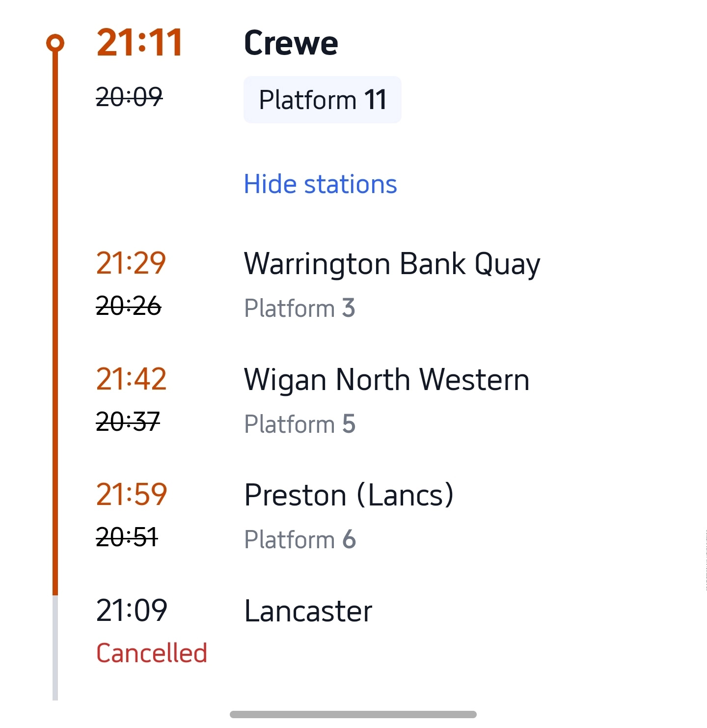707x728 pixels.
Task: Click the 21:42 Wigan arrival time
Action: click(x=131, y=379)
